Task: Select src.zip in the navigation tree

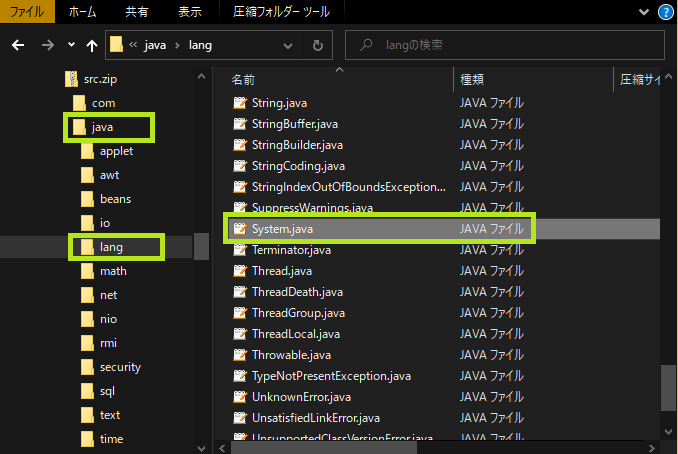Action: pyautogui.click(x=100, y=79)
